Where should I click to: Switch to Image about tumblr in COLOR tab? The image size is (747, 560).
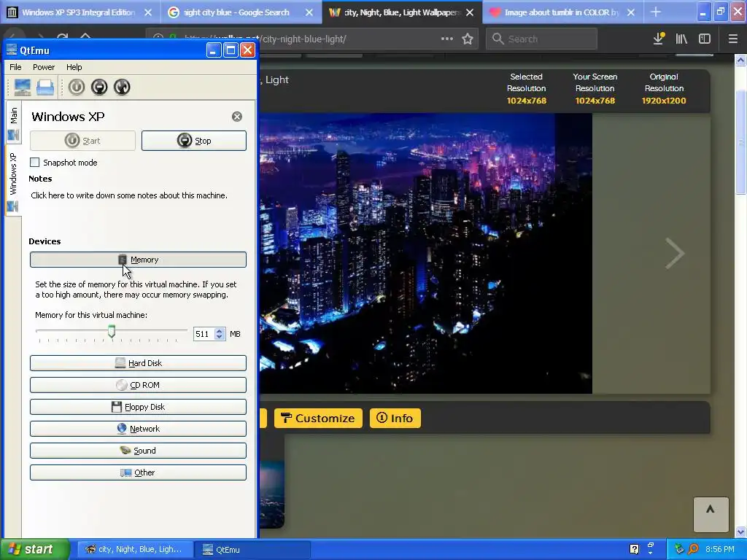561,12
